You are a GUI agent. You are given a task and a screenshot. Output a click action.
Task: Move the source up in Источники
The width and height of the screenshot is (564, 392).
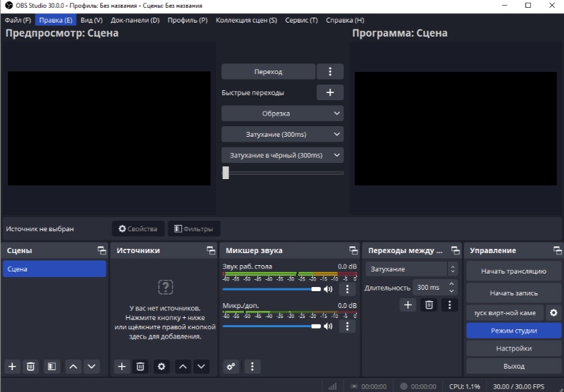point(183,367)
